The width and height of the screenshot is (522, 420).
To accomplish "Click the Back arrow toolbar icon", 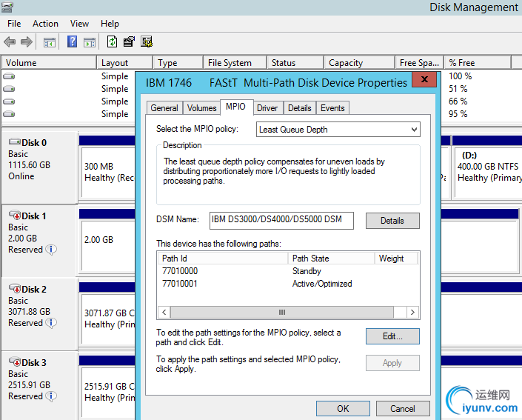I will pyautogui.click(x=10, y=42).
